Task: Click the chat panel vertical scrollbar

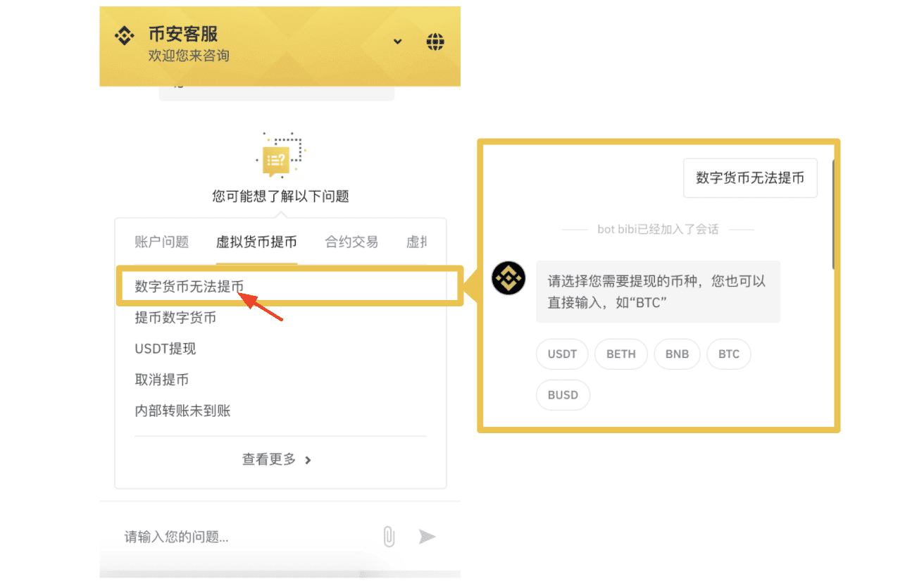Action: pyautogui.click(x=833, y=215)
